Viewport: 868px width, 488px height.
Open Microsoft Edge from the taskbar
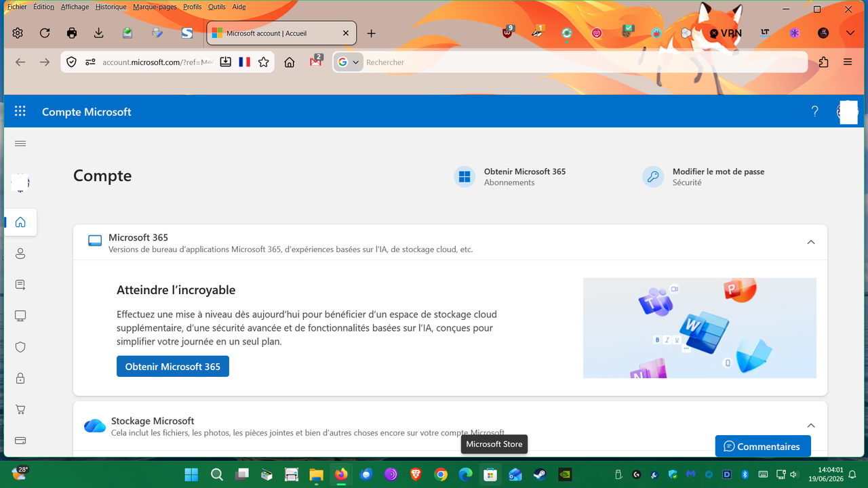click(466, 474)
